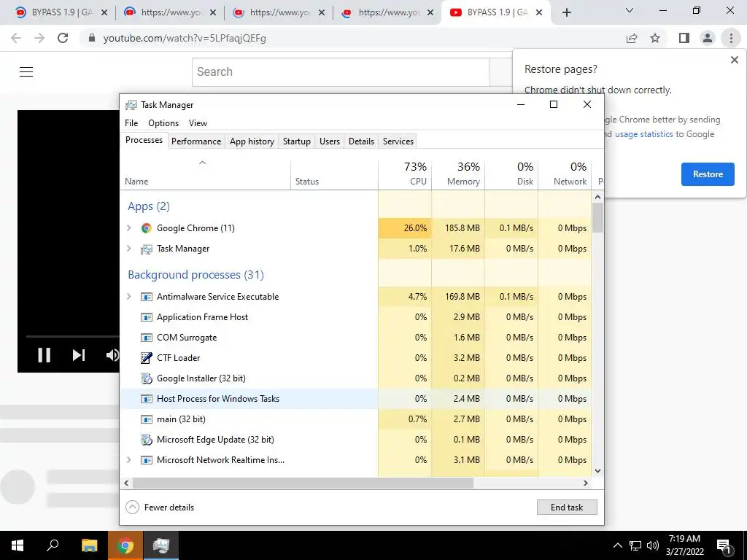Open the Chrome three-dot menu
This screenshot has width=747, height=560.
pos(731,38)
